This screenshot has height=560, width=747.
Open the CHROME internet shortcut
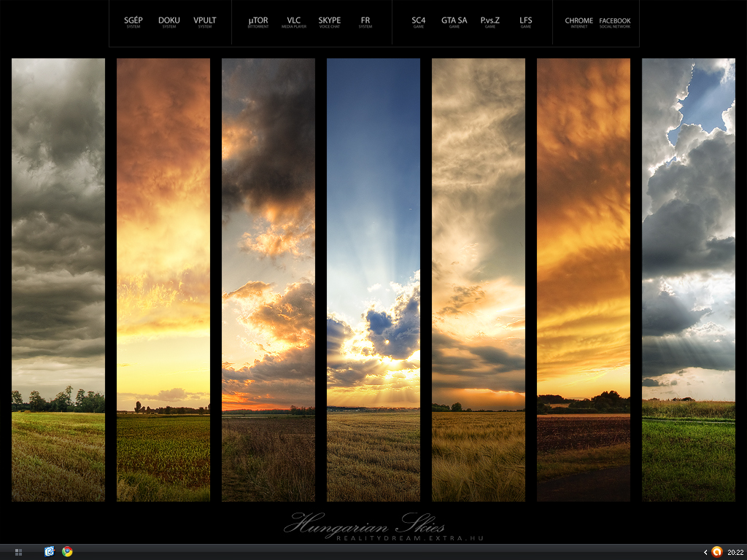579,23
